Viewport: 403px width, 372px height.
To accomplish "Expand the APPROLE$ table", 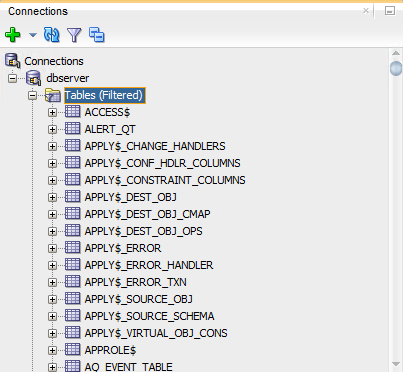I will pyautogui.click(x=52, y=350).
